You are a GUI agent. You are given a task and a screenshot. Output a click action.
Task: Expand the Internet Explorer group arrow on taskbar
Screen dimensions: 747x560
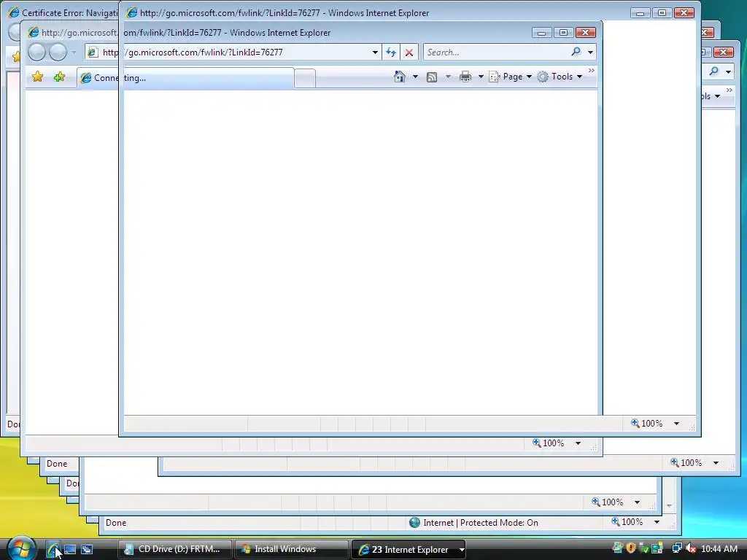(x=461, y=550)
